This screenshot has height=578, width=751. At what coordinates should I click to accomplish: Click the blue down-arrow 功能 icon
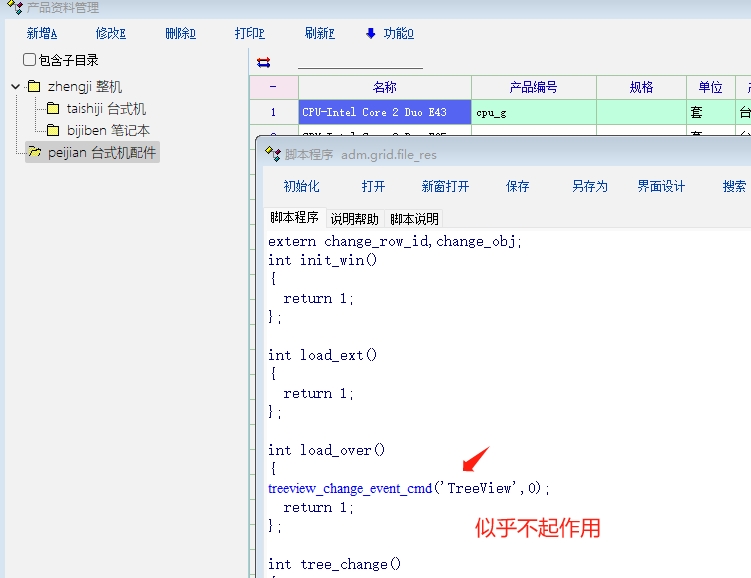(371, 33)
